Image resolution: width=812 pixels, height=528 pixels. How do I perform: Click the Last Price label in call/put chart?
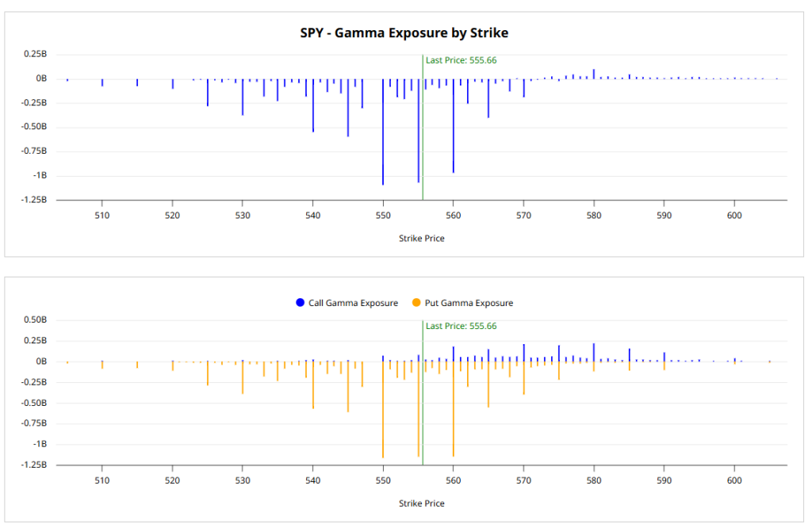pos(461,326)
